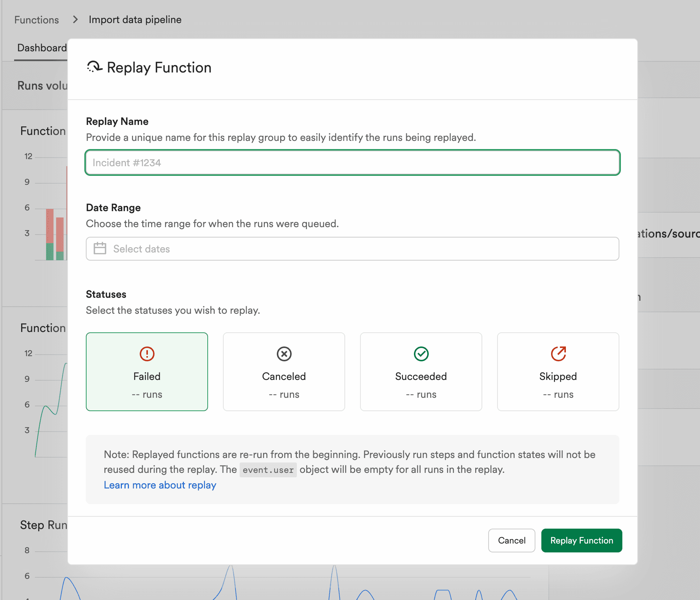Click the X icon on the Canceled card
This screenshot has width=700, height=600.
(283, 354)
